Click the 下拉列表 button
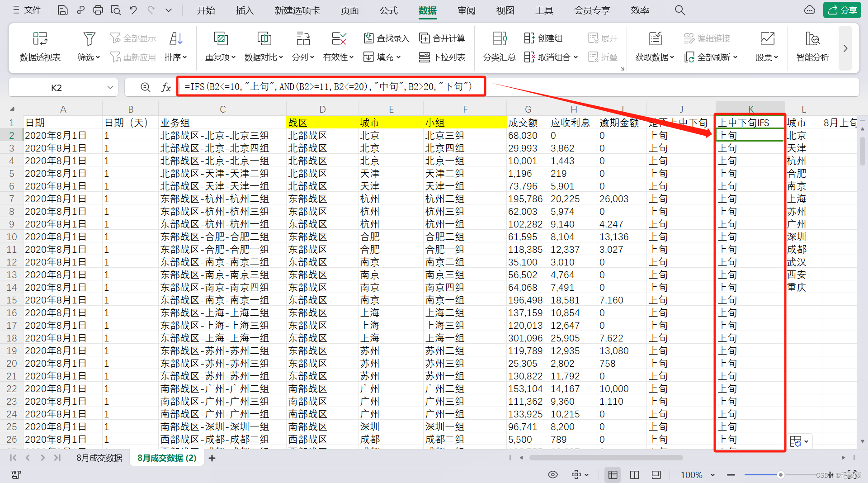The image size is (868, 483). [442, 57]
